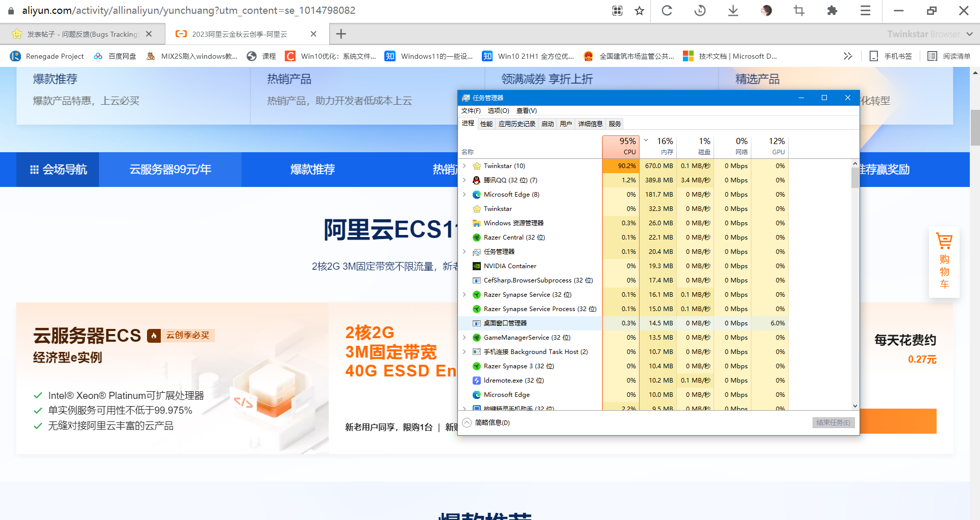Sort processes by CPU column

tap(621, 146)
